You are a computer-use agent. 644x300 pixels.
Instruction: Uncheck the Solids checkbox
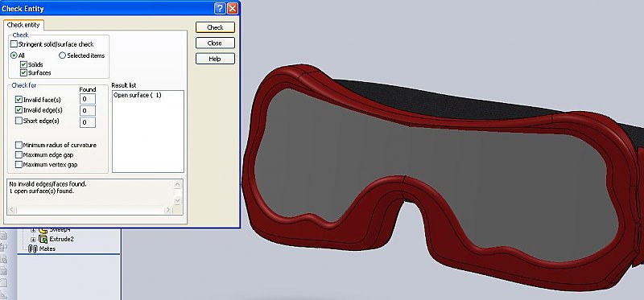[x=23, y=64]
